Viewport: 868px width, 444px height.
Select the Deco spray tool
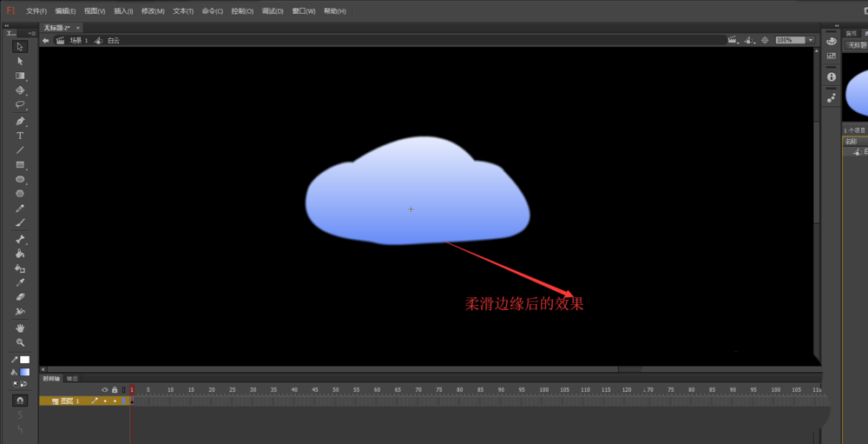pos(20,312)
